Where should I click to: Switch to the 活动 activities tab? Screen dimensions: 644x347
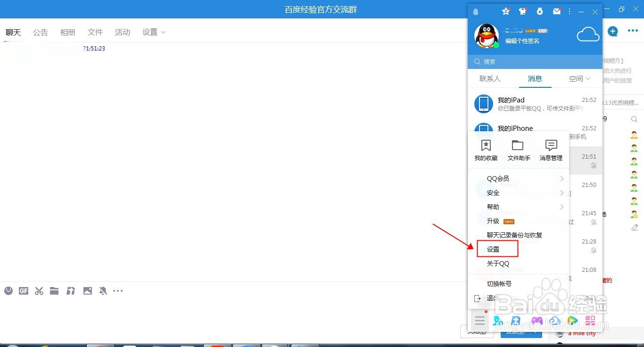tap(123, 32)
